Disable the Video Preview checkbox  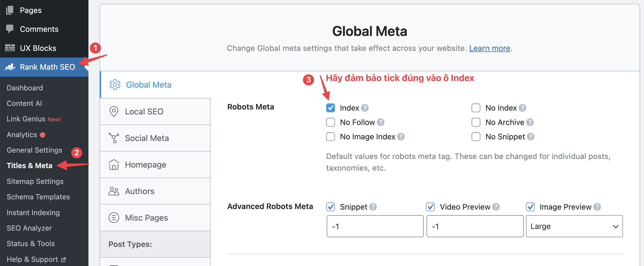(430, 207)
